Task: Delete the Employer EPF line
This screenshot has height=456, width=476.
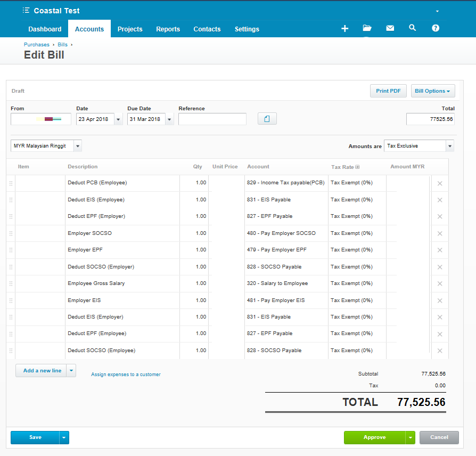Action: click(440, 250)
